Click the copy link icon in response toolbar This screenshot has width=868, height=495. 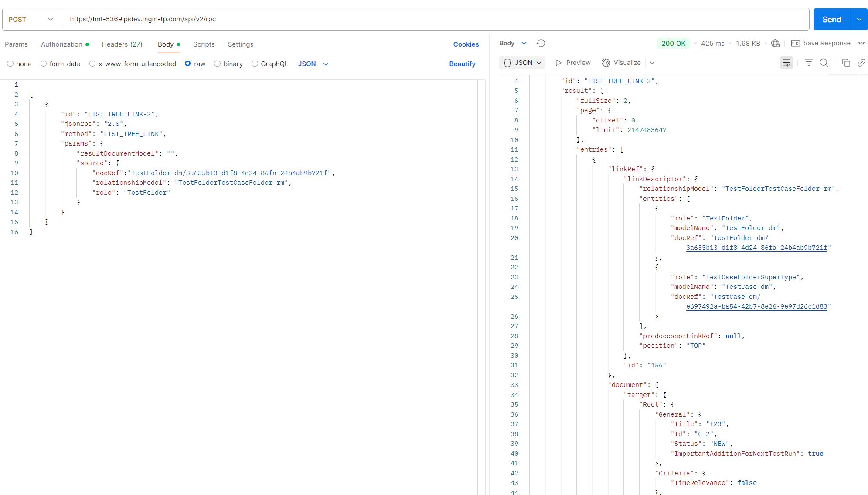pyautogui.click(x=861, y=63)
